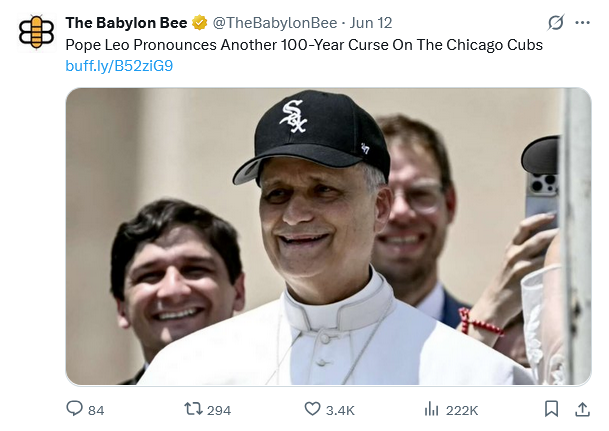The height and width of the screenshot is (431, 609).
Task: Click the reply speech bubble icon
Action: (74, 409)
